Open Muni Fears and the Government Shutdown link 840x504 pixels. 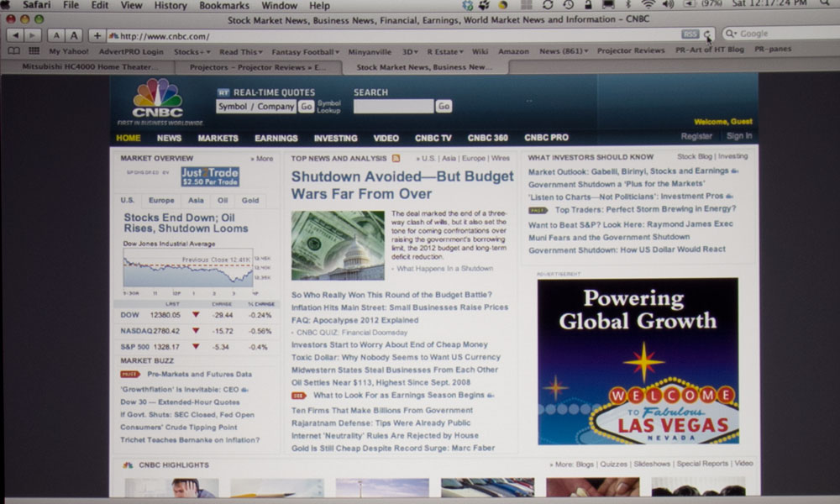609,237
